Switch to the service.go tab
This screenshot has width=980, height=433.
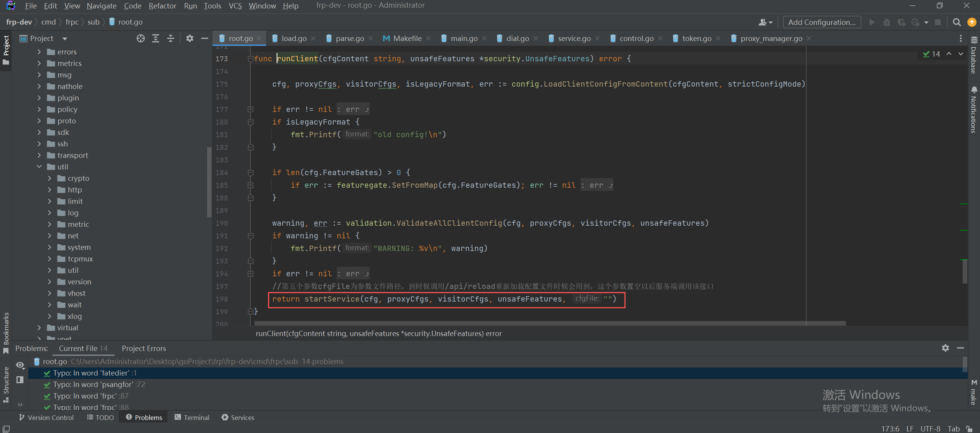574,38
